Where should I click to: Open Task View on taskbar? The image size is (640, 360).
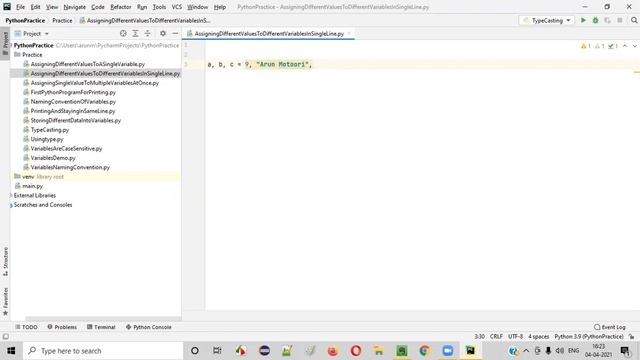[217, 351]
